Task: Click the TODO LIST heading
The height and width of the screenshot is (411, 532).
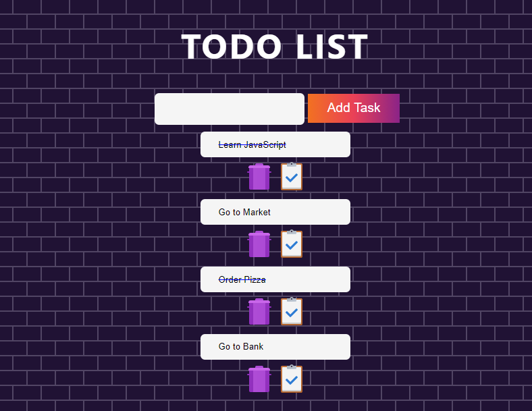Action: [x=275, y=47]
